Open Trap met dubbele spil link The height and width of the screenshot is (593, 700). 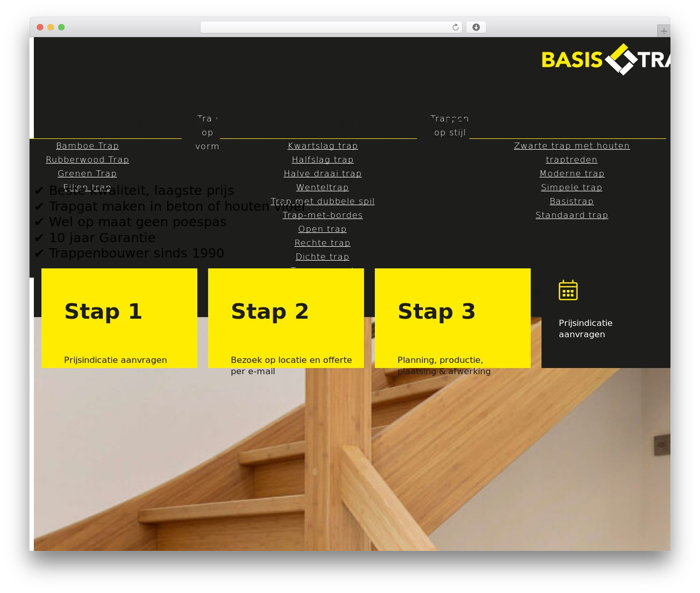click(323, 201)
